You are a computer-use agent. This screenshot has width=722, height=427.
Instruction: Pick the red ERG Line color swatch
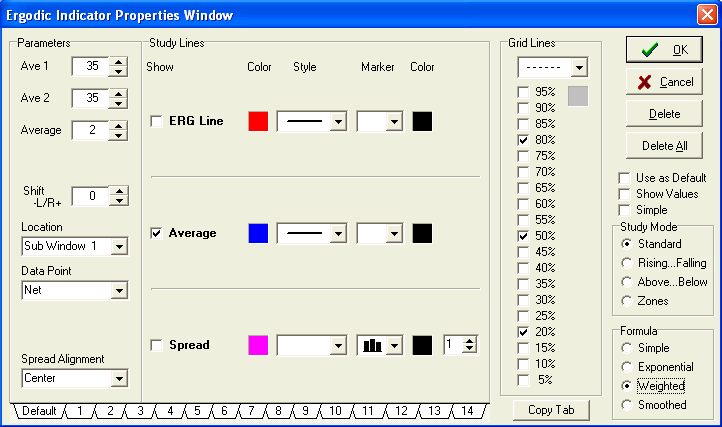point(257,121)
